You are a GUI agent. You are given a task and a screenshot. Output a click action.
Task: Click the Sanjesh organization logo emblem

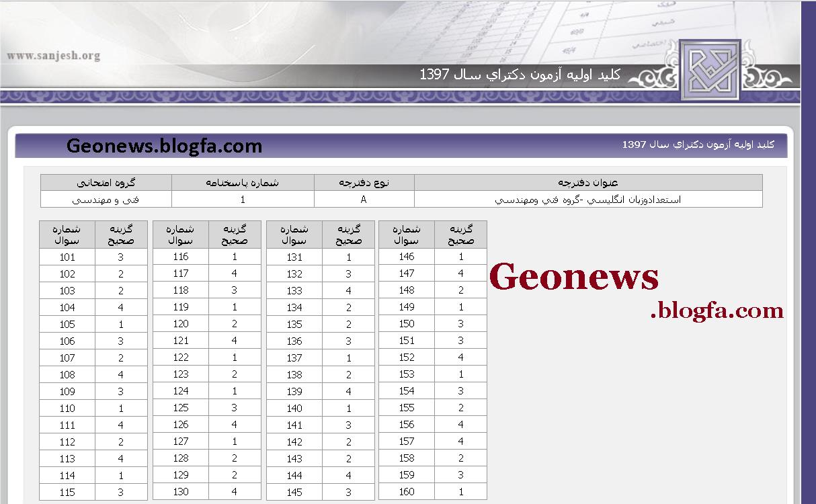click(710, 70)
